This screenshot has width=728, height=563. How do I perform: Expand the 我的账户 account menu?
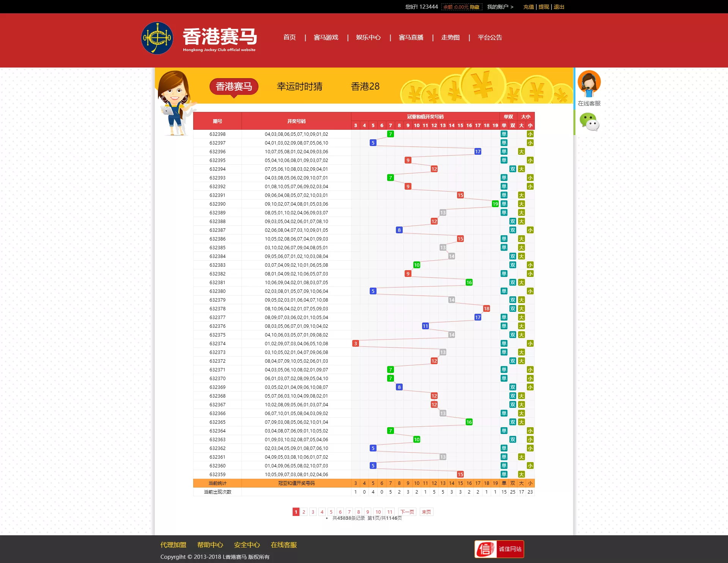(x=498, y=6)
